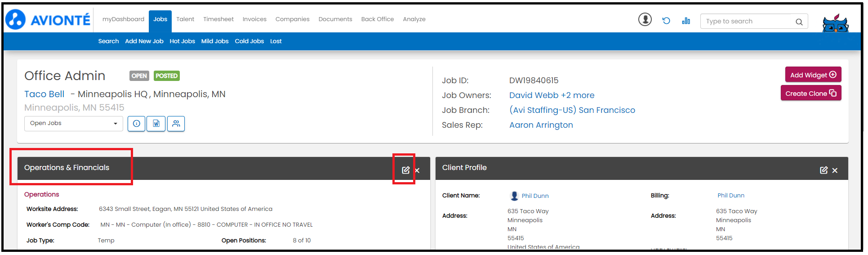
Task: Close the Client Profile widget
Action: [835, 170]
